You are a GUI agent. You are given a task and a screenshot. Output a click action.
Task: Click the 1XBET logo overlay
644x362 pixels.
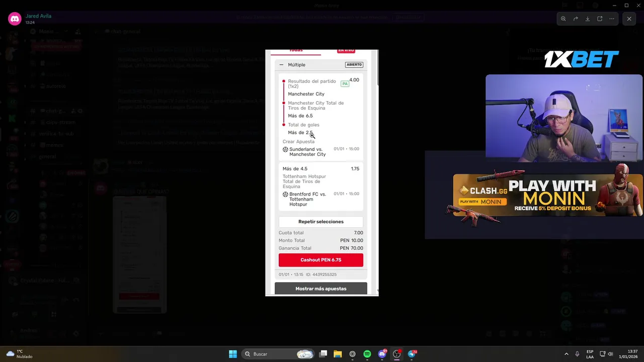[581, 59]
